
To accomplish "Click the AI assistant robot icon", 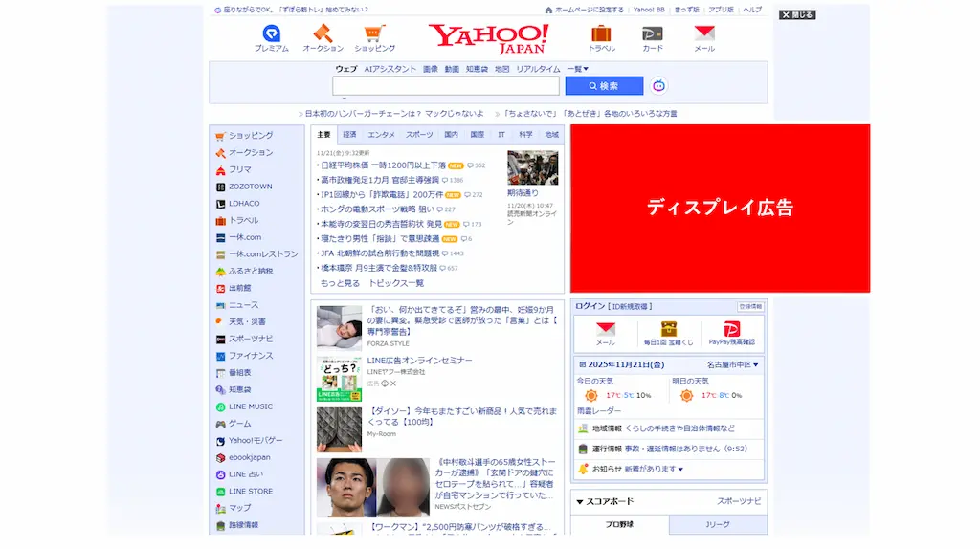I will pyautogui.click(x=658, y=86).
